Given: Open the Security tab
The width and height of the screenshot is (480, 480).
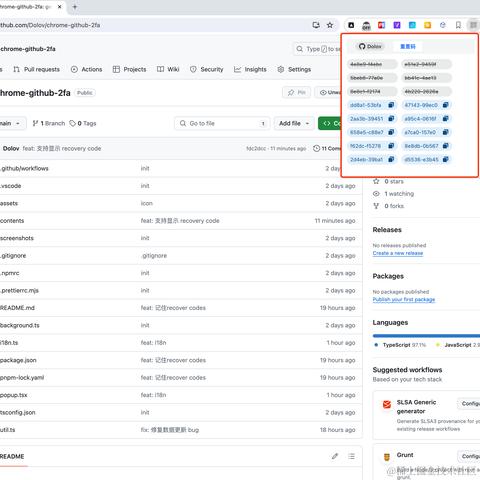Looking at the screenshot, I should (207, 69).
